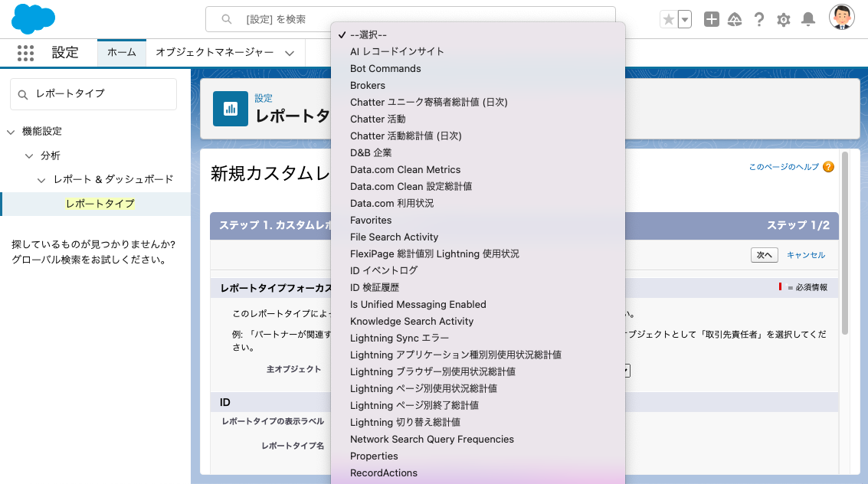
Task: Select Data.com Clean 設定総計値
Action: pos(478,186)
